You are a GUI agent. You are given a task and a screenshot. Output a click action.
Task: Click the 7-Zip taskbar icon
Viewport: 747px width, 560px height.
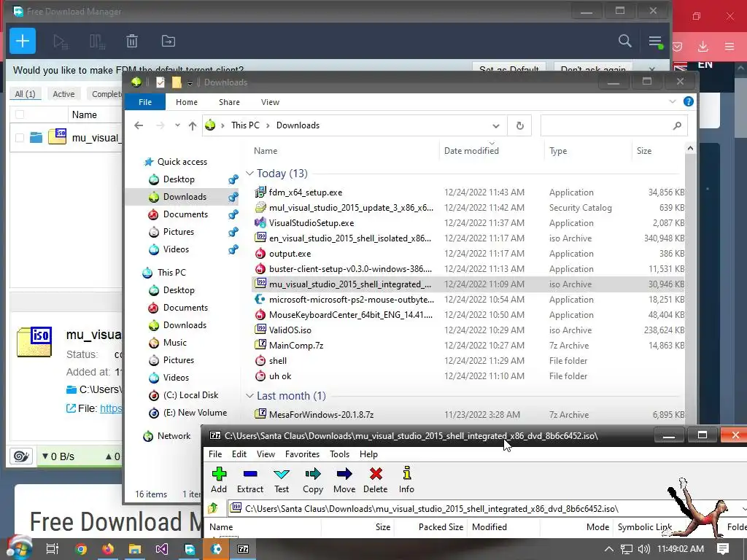coord(243,549)
